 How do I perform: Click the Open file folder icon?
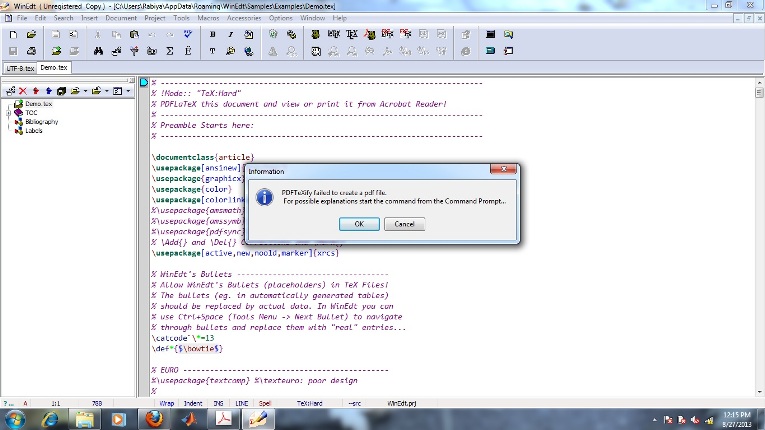point(31,35)
